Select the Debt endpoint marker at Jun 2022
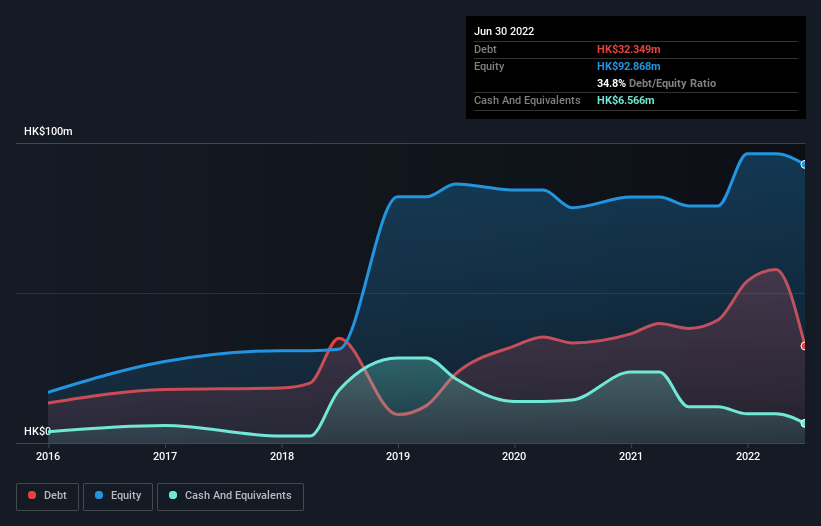This screenshot has height=526, width=821. pos(804,346)
